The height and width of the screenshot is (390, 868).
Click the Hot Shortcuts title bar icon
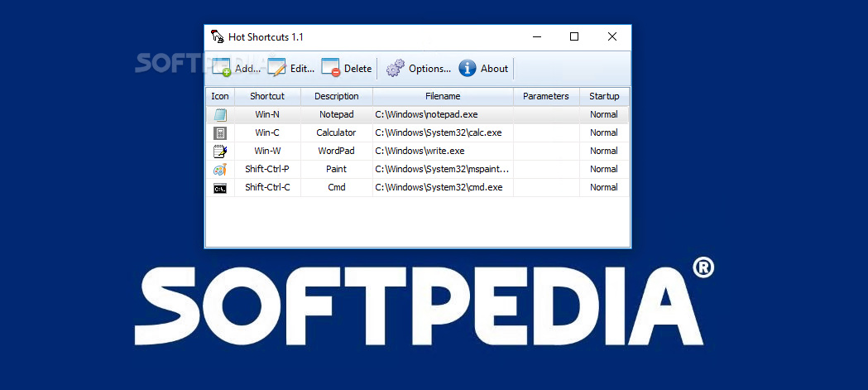click(x=217, y=37)
